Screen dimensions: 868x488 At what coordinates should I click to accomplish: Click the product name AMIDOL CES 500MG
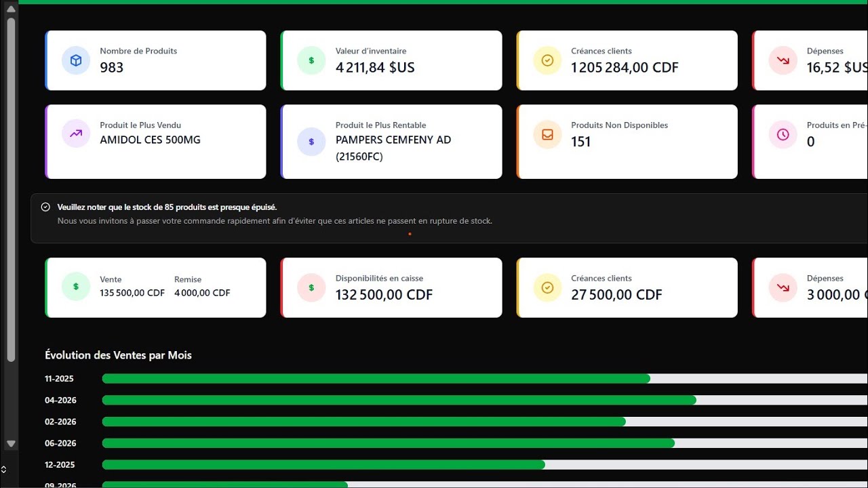(x=150, y=140)
